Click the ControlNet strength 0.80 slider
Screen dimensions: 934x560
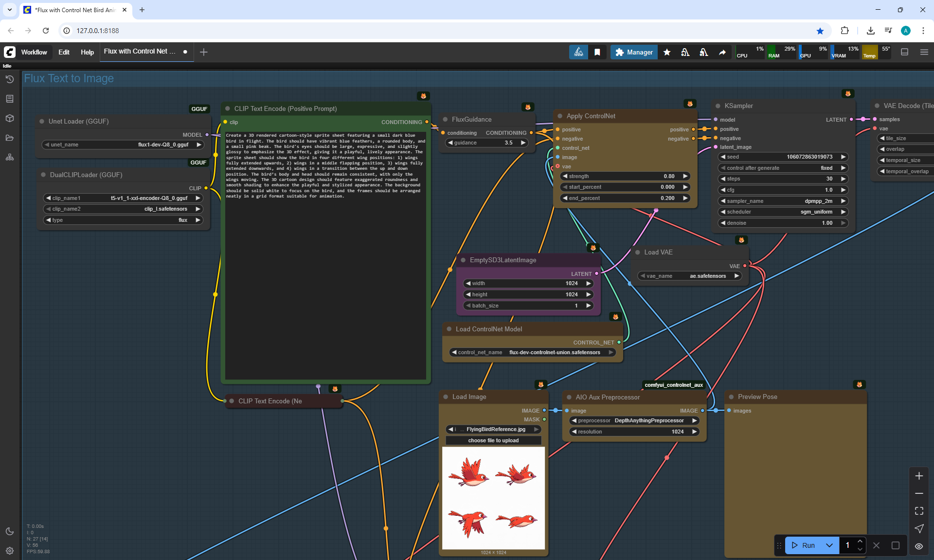point(625,176)
